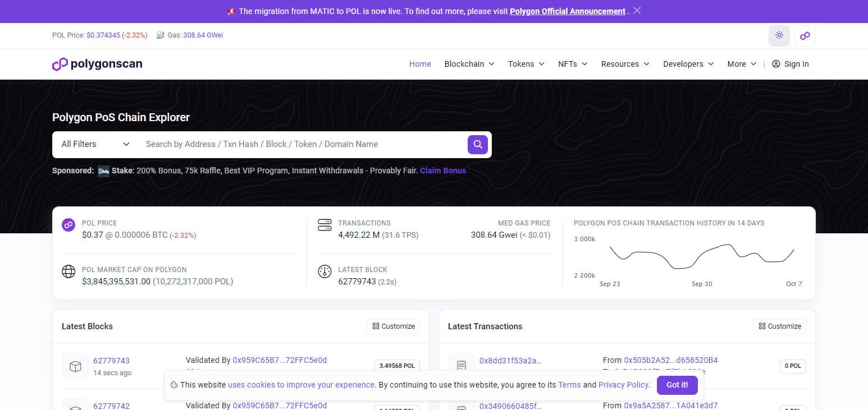Viewport: 868px width, 410px height.
Task: Close the MATIC to POL migration banner
Action: click(x=637, y=11)
